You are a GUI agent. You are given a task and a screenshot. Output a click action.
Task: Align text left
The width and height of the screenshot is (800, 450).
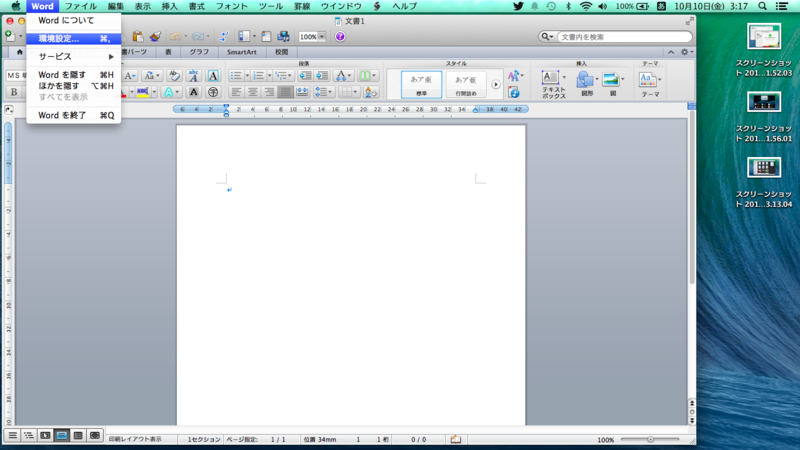(236, 92)
